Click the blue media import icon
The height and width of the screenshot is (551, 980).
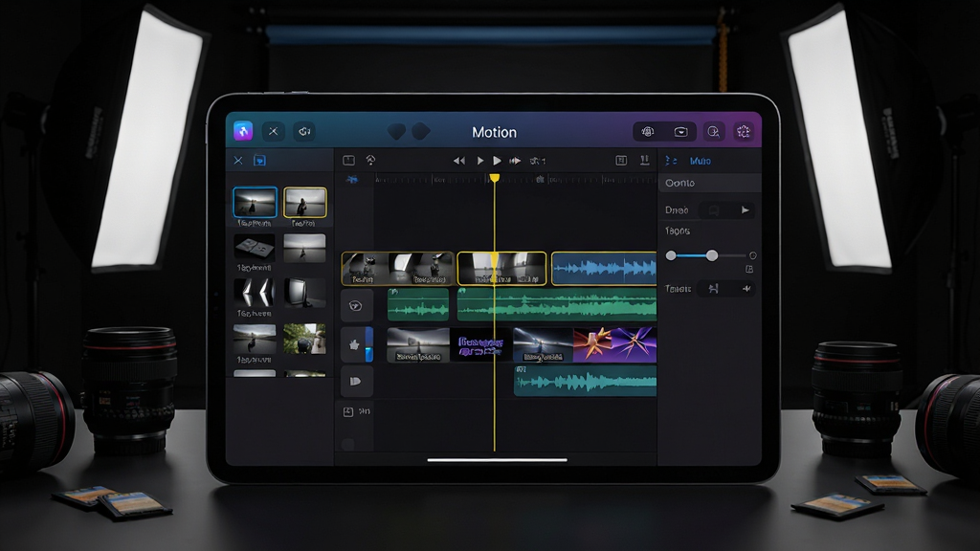coord(259,161)
